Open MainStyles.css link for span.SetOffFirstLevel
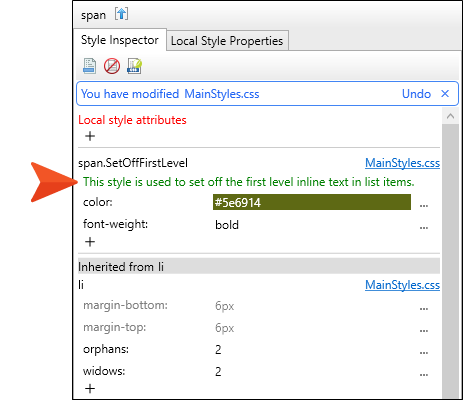The height and width of the screenshot is (400, 463). pos(402,163)
